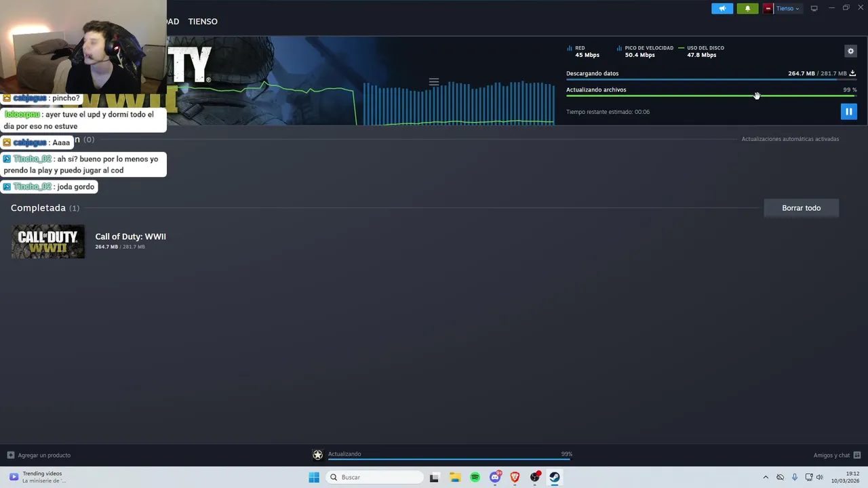
Task: Click the microphone tray icon
Action: (x=795, y=477)
